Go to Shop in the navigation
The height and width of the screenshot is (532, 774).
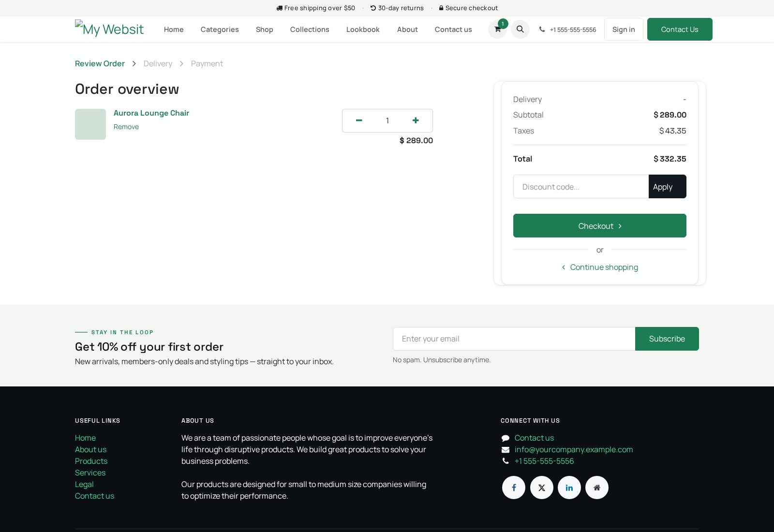coord(265,30)
